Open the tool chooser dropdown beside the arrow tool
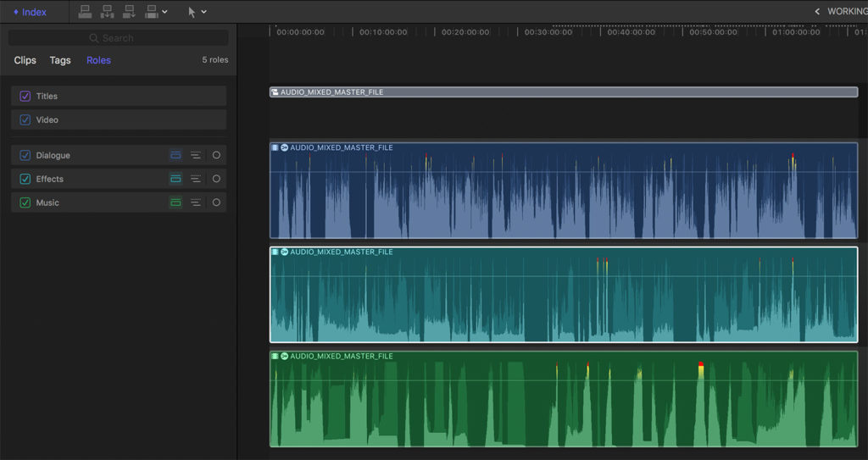This screenshot has width=868, height=460. [x=203, y=12]
